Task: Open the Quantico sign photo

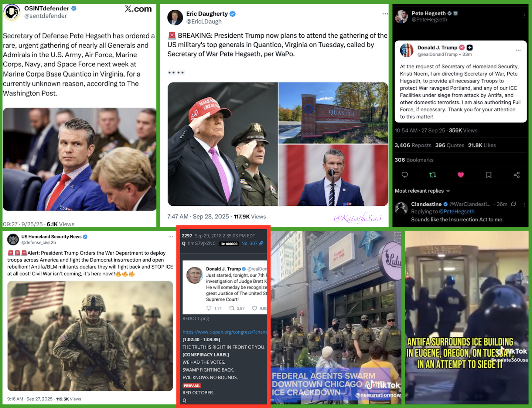Action: tap(333, 113)
